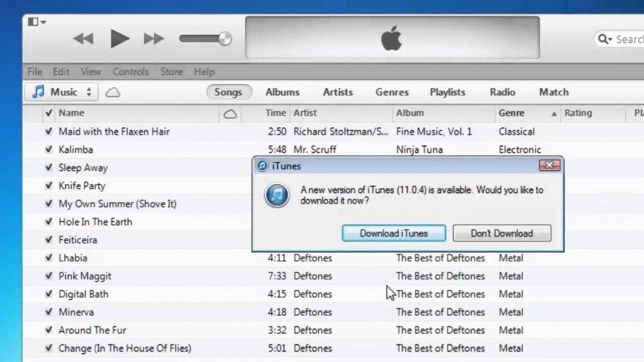
Task: Select the song Minerva
Action: tap(76, 312)
